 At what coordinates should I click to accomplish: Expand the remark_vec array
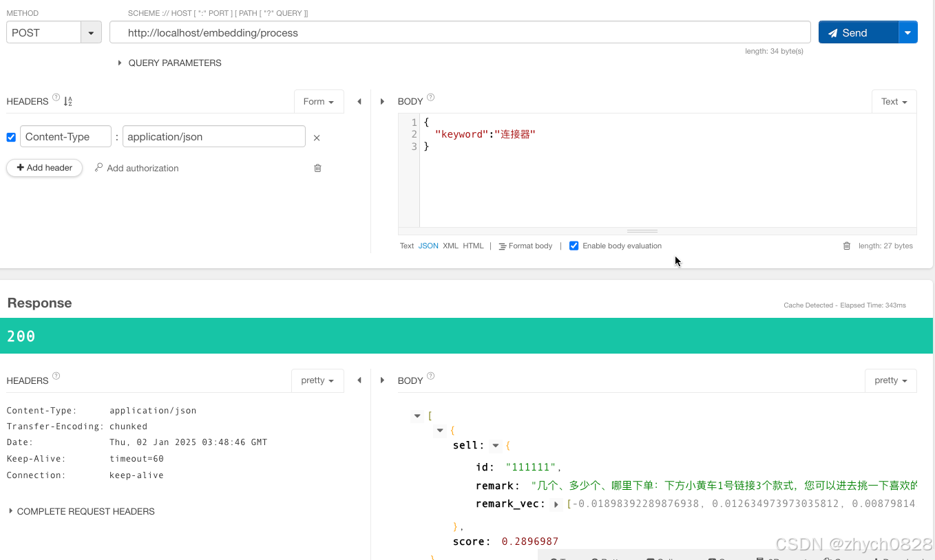556,504
